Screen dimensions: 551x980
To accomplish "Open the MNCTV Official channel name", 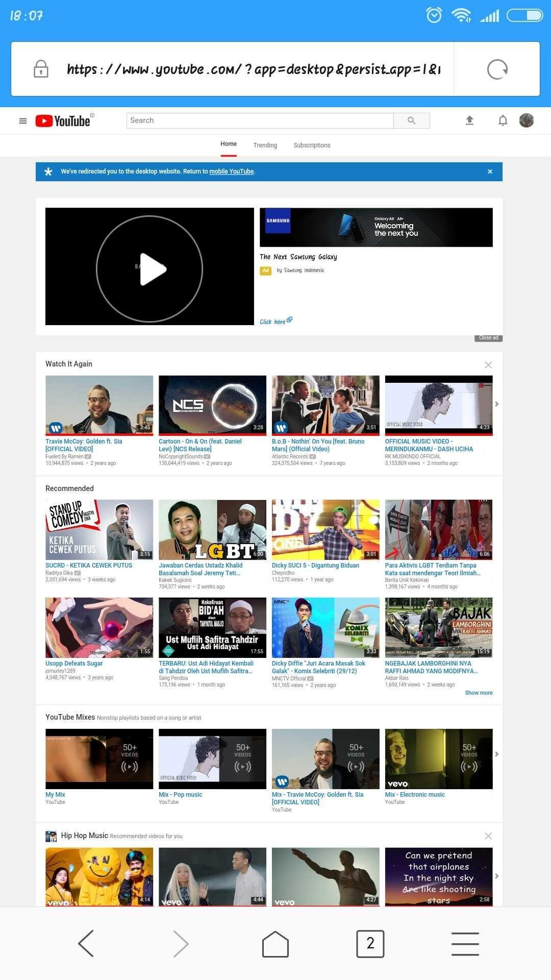I will (x=289, y=678).
